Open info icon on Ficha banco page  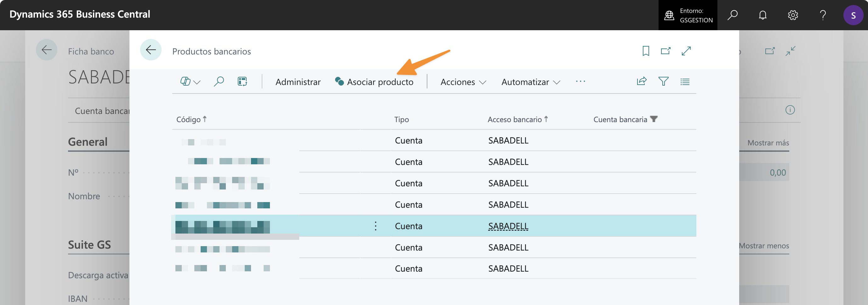point(790,110)
